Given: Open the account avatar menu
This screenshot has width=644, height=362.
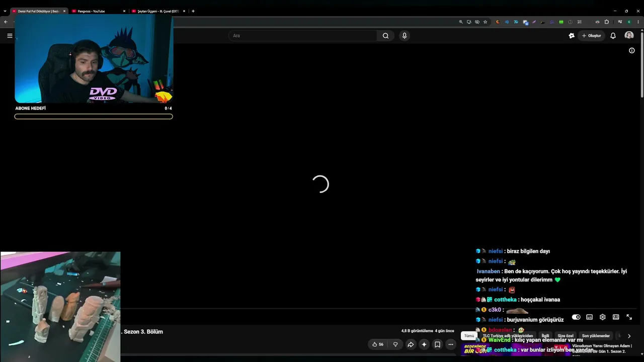Looking at the screenshot, I should pyautogui.click(x=629, y=35).
